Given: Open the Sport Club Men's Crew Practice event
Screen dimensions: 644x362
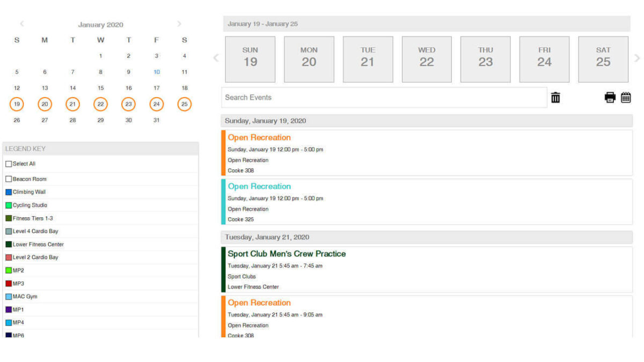Looking at the screenshot, I should (287, 253).
